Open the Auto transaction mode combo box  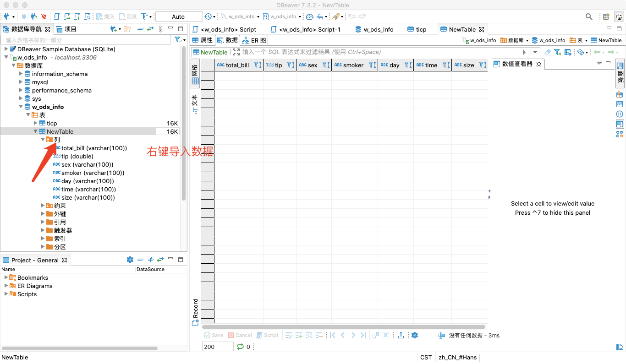(179, 16)
